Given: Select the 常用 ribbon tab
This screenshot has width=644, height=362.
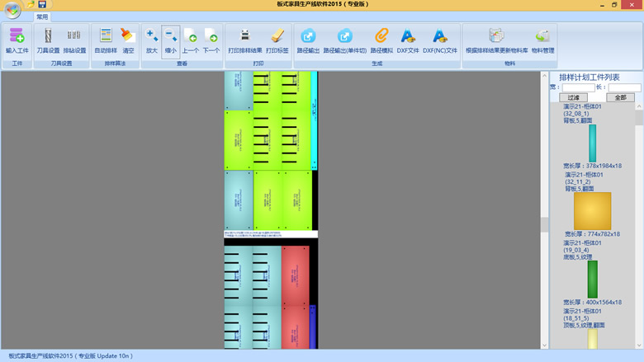Looking at the screenshot, I should click(x=42, y=16).
